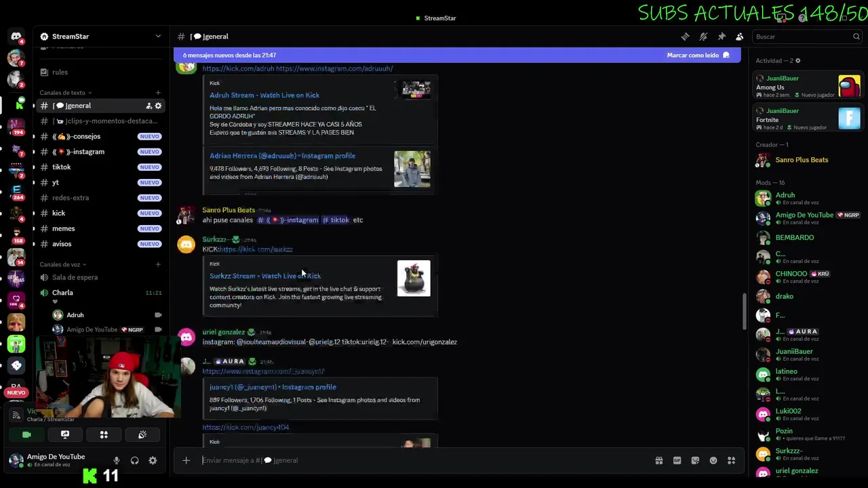Click the #tiktok channel mention in message
This screenshot has height=488, width=868.
[x=336, y=220]
